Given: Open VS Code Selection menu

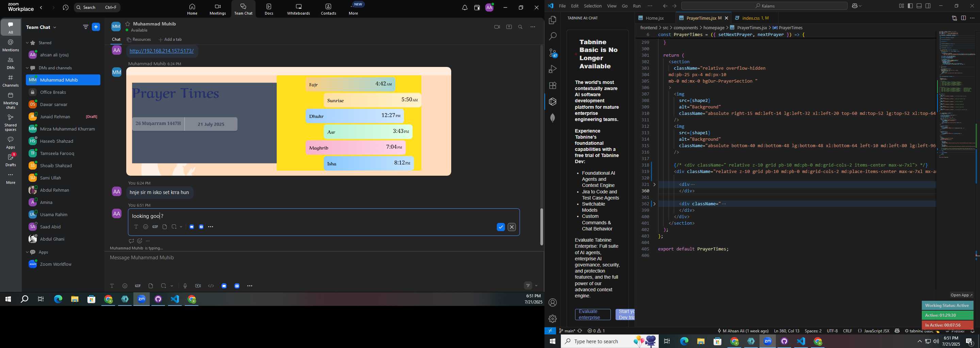Looking at the screenshot, I should [x=593, y=6].
